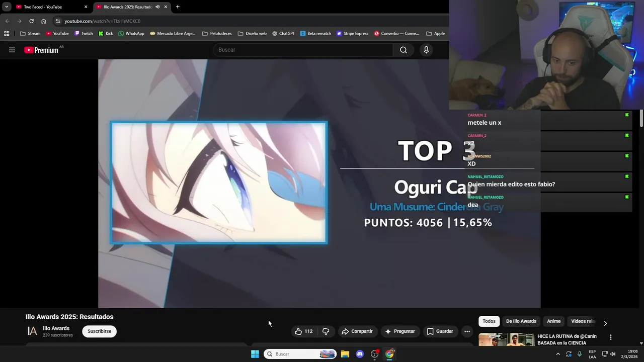Open Discord from the taskbar

[x=360, y=354]
